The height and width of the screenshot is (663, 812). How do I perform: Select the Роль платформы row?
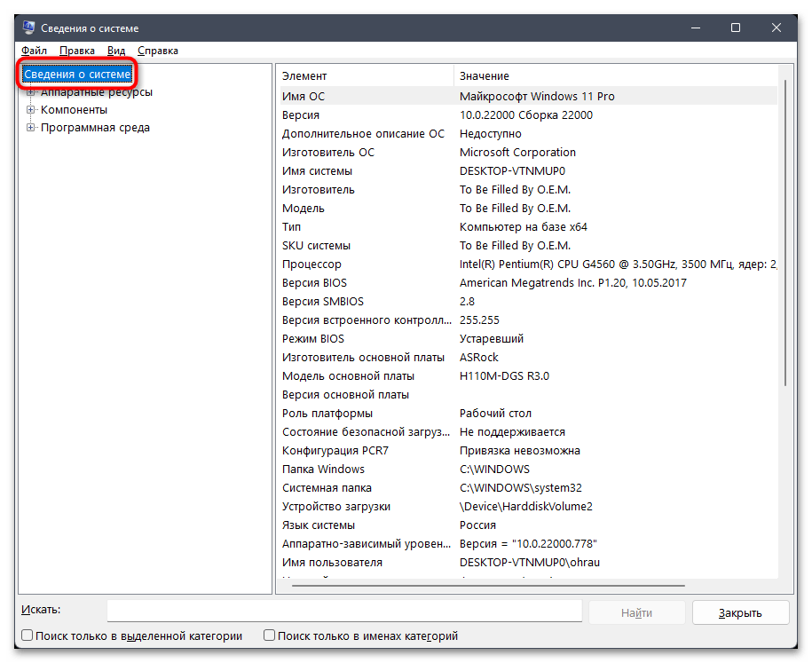tap(527, 414)
